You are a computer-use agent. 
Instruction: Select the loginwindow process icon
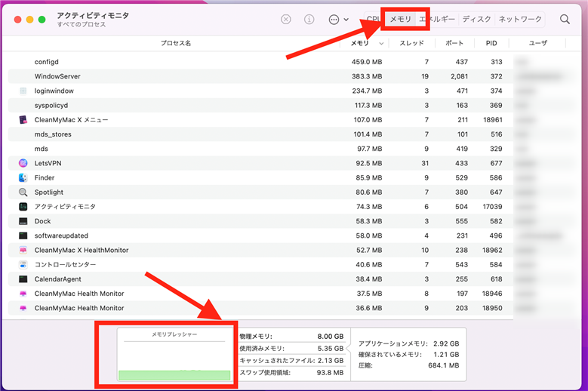point(23,91)
